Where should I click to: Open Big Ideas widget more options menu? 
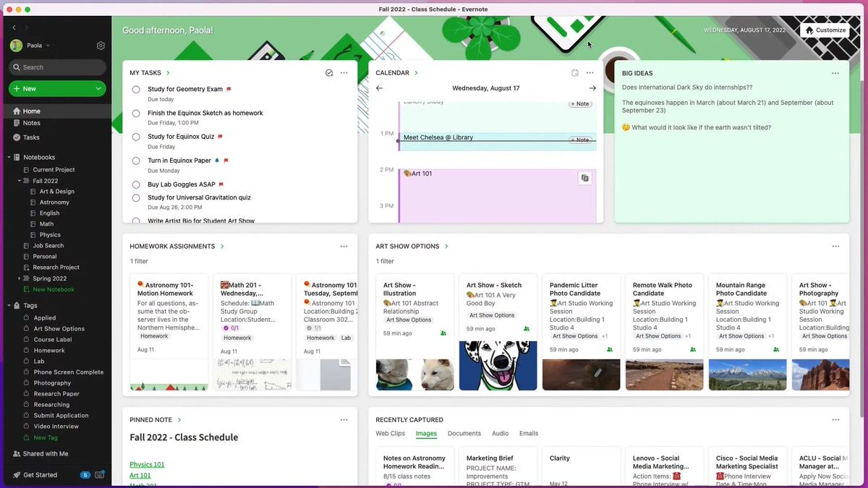pos(835,73)
